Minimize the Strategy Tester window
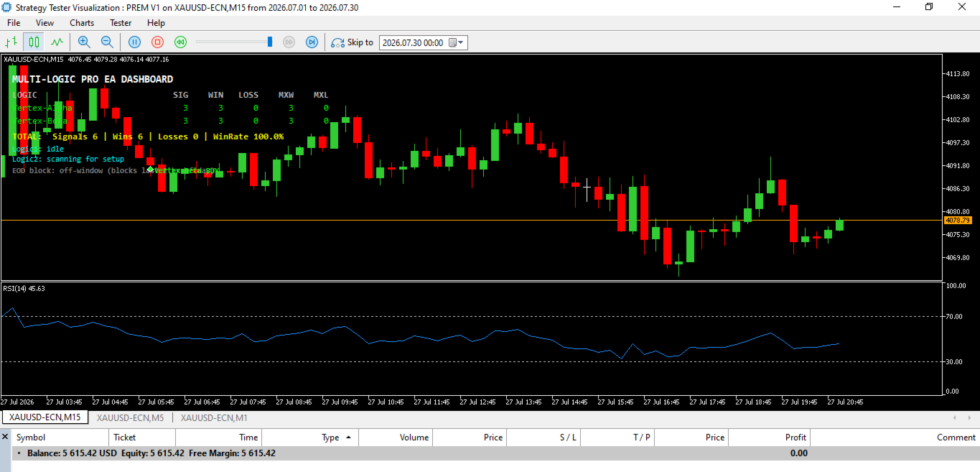This screenshot has width=980, height=472. pyautogui.click(x=896, y=7)
